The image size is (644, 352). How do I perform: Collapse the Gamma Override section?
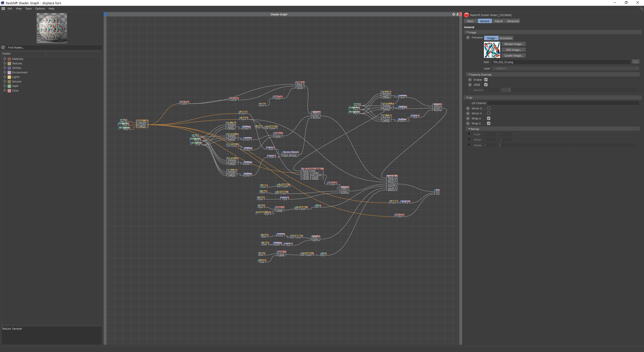(469, 75)
